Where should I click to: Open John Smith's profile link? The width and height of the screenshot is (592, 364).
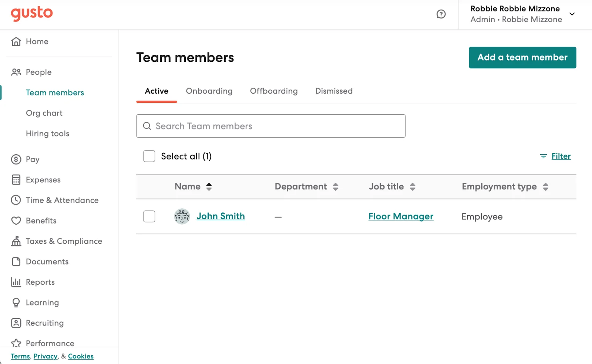point(221,216)
